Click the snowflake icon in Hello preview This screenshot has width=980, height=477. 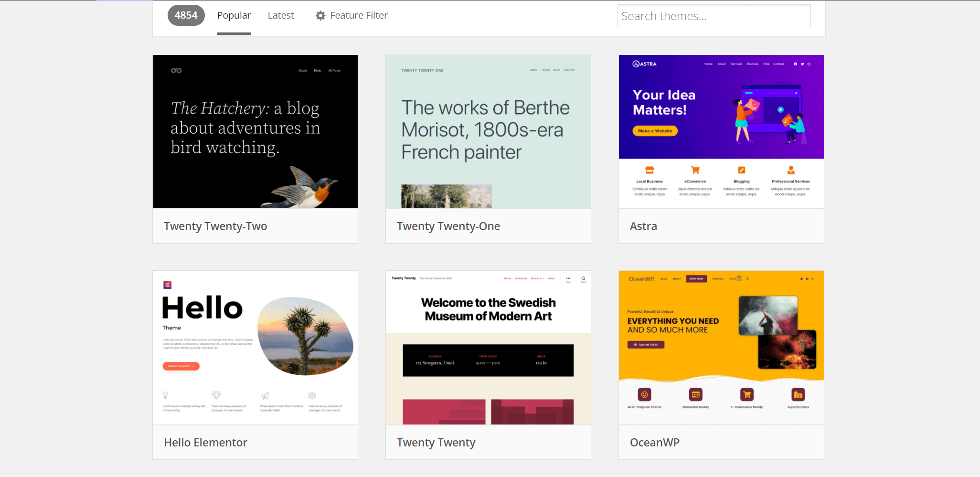[x=312, y=395]
